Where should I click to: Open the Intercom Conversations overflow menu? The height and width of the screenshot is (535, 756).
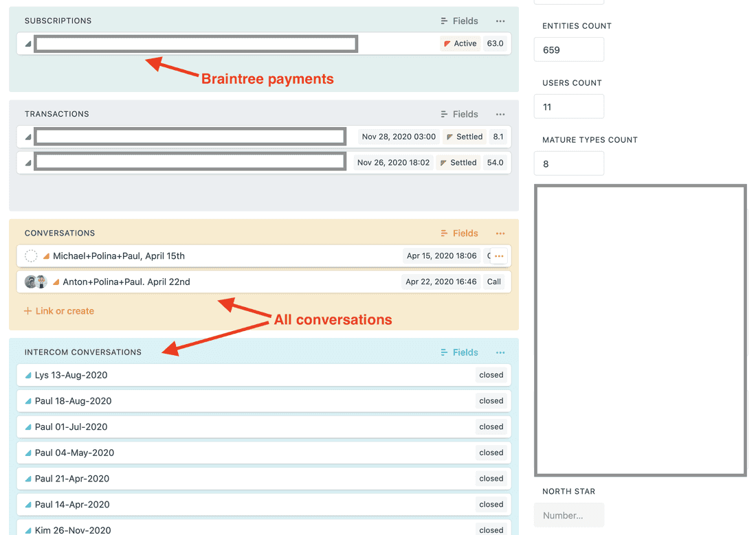pos(500,352)
